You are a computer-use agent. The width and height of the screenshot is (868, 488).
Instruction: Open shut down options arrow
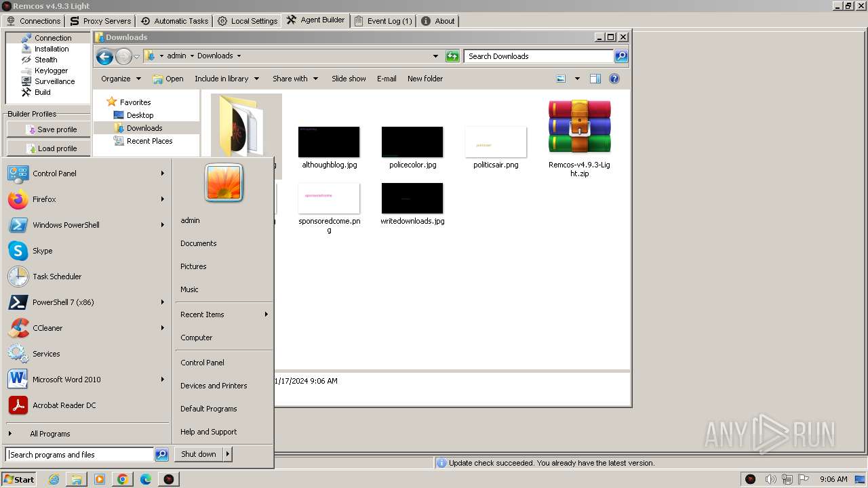pyautogui.click(x=228, y=454)
